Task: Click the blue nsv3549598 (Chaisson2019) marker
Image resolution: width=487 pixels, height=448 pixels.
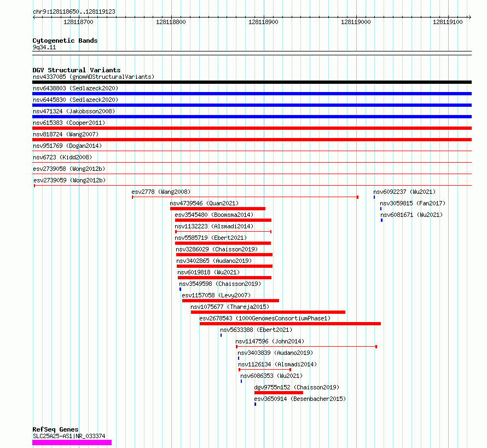Action: point(180,289)
